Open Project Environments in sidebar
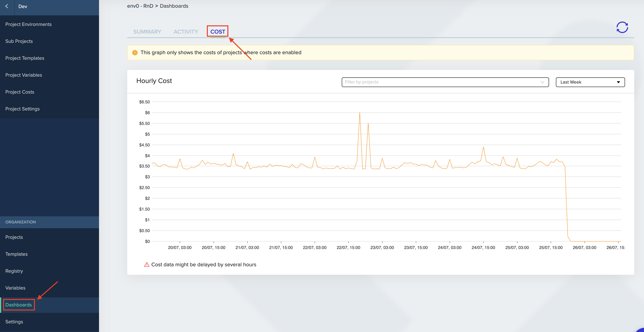Viewport: 644px width, 332px height. [29, 24]
